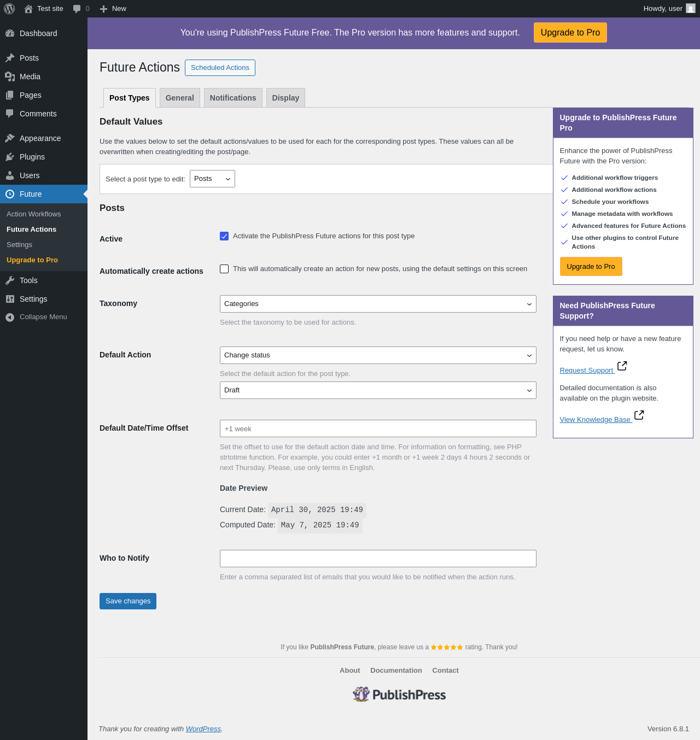Viewport: 700px width, 740px height.
Task: Click the April 30, 2025 19:49 current date
Action: tap(317, 510)
